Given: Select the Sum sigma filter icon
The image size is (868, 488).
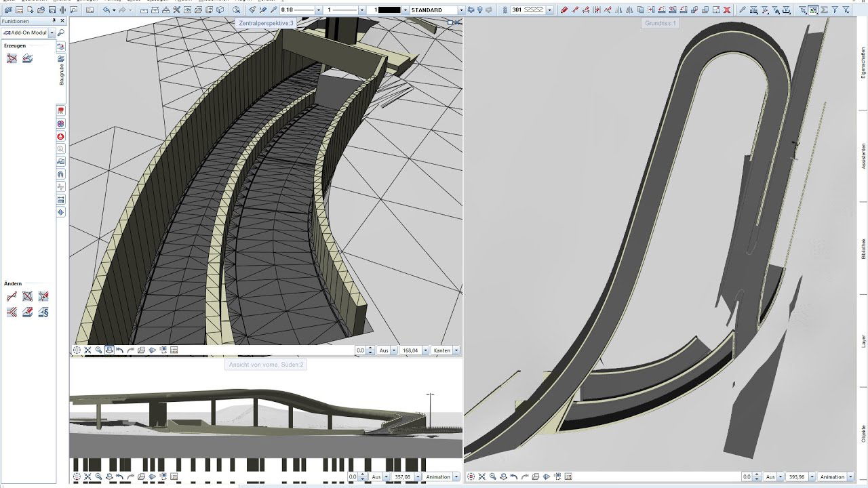Looking at the screenshot, I should (824, 10).
